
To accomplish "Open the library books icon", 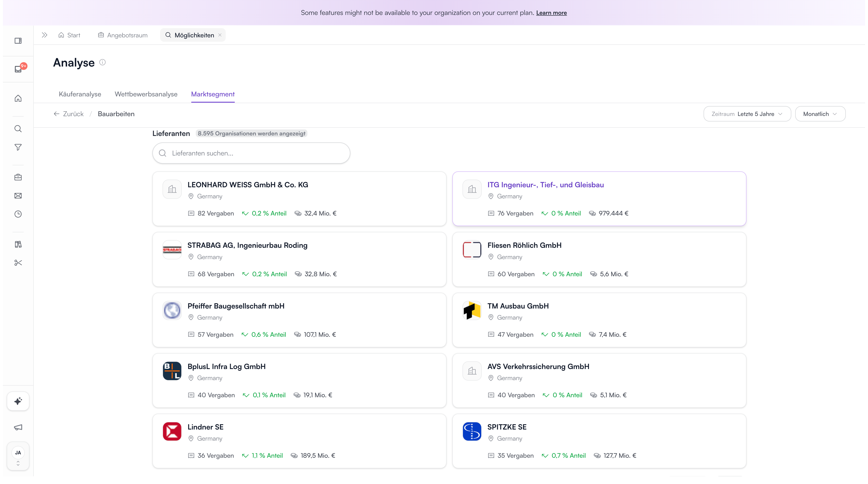I will click(18, 244).
